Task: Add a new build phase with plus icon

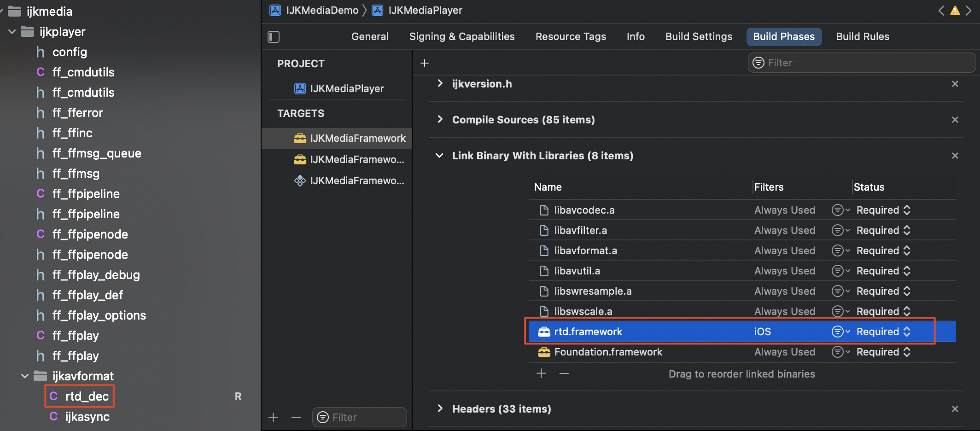Action: (425, 63)
